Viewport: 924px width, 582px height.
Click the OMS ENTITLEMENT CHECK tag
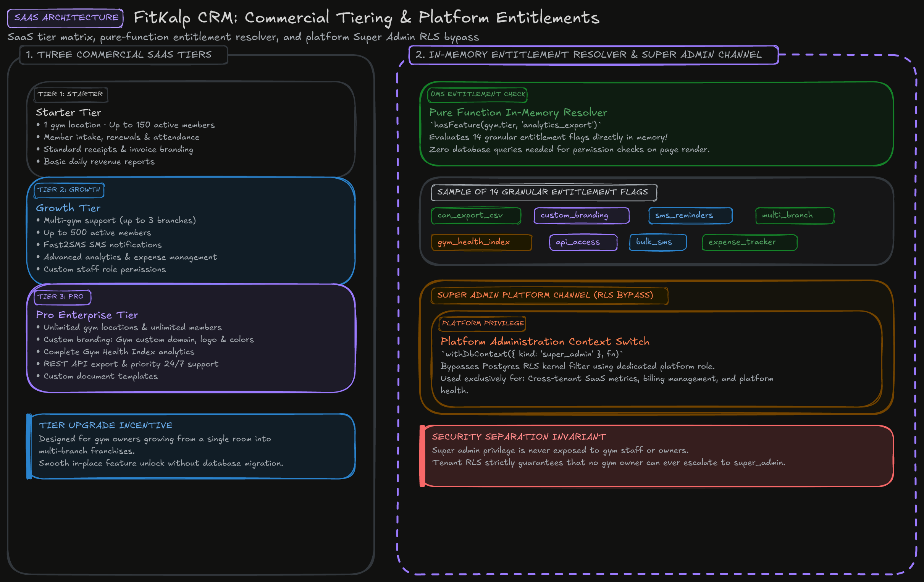coord(477,94)
